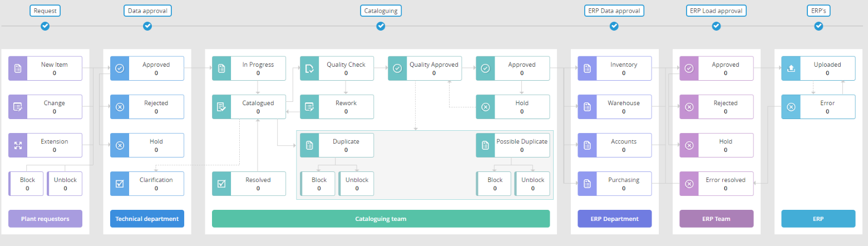
Task: Click the checkmark under Request stage
Action: 45,26
